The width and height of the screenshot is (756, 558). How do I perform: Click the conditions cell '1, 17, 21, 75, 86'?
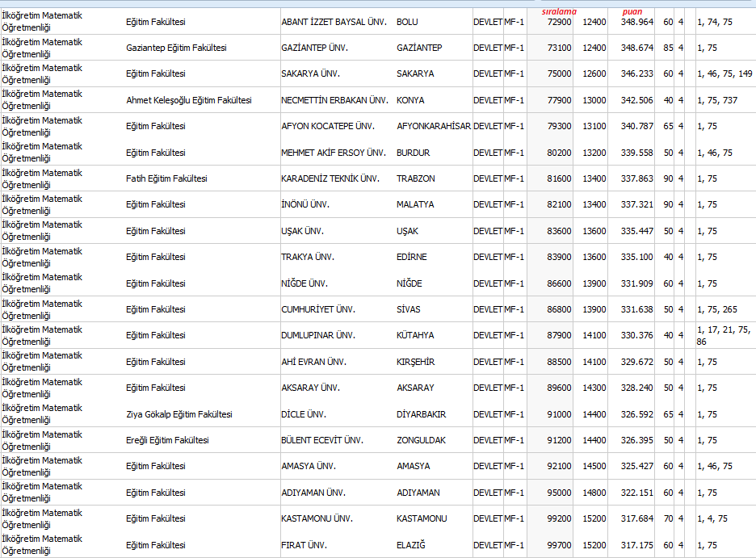pyautogui.click(x=724, y=335)
